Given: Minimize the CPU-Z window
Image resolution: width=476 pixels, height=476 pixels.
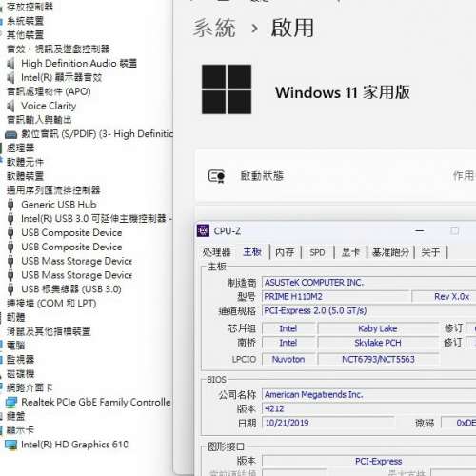Looking at the screenshot, I should click(x=420, y=231).
